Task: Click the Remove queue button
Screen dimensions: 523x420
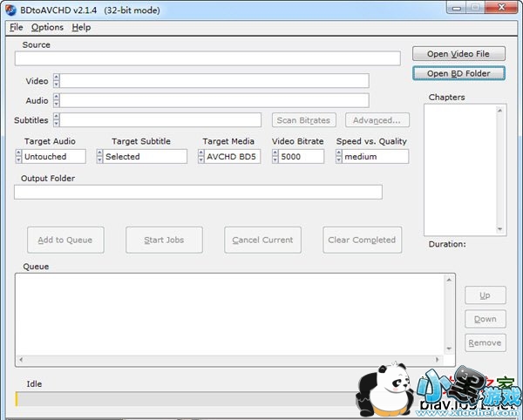Action: (486, 342)
